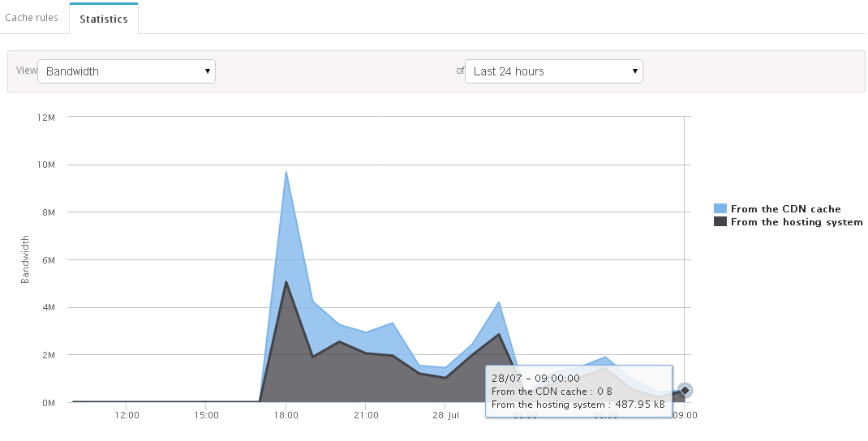Click the 28/07 - 09:00:00 tooltip box
The width and height of the screenshot is (868, 441).
(579, 392)
